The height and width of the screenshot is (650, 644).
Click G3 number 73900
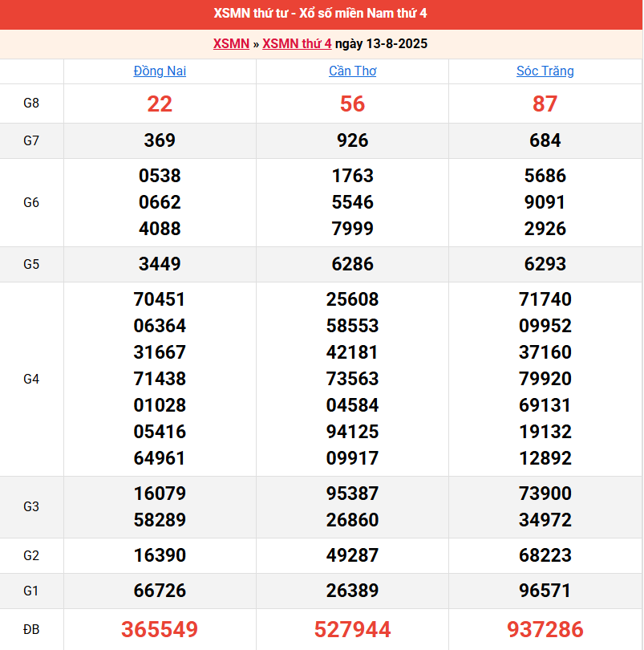(545, 494)
